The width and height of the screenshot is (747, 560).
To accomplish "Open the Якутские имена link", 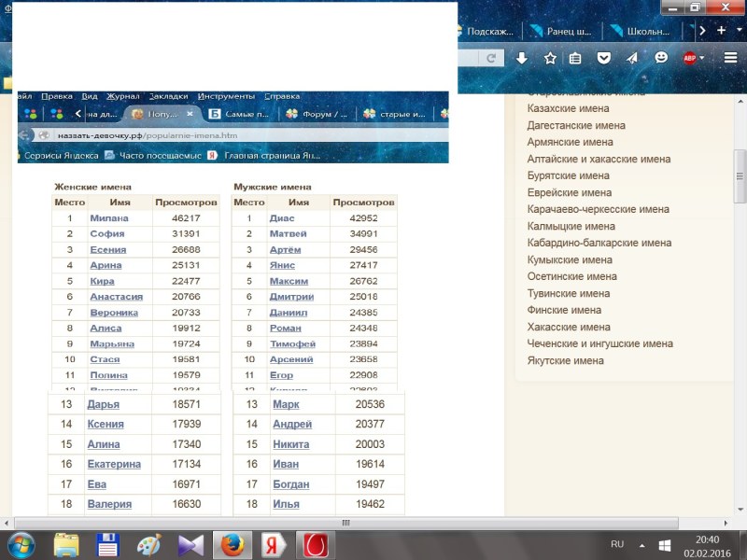I will coord(565,360).
